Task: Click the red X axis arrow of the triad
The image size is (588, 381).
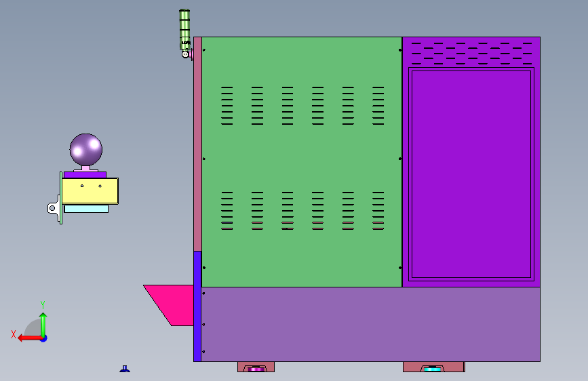Action: point(30,338)
